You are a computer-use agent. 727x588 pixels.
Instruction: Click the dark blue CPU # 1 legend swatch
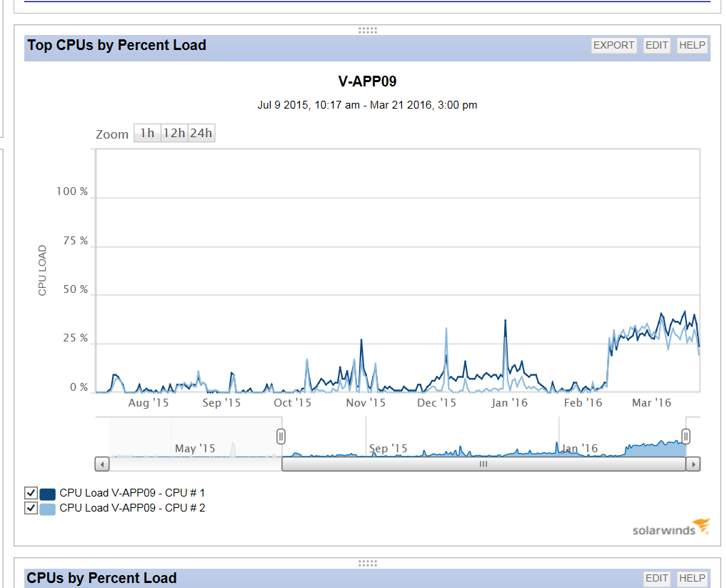tap(48, 494)
